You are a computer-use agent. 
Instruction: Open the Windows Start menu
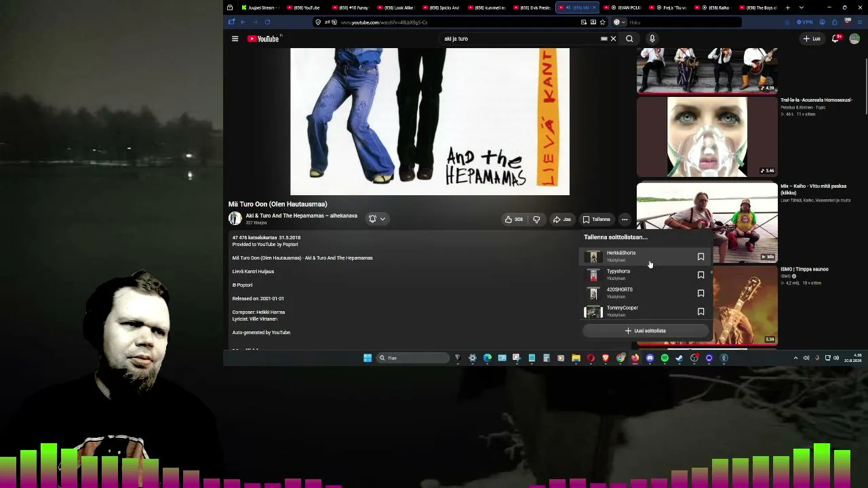tap(368, 358)
